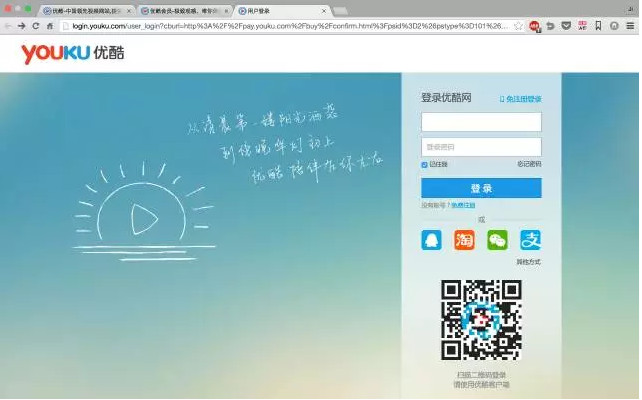Open the Chrome hamburger menu
The image size is (642, 400).
[x=630, y=26]
